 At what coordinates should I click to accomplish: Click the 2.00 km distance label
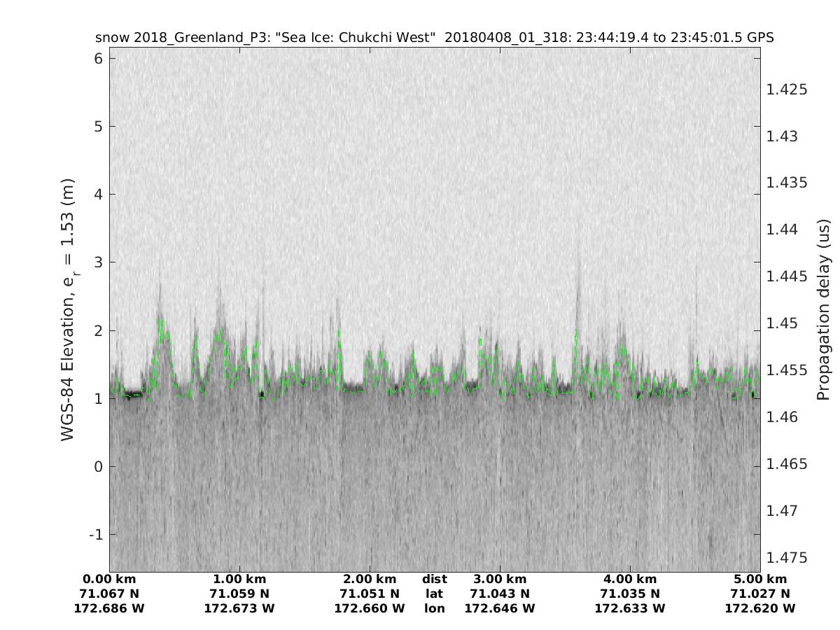(x=370, y=579)
